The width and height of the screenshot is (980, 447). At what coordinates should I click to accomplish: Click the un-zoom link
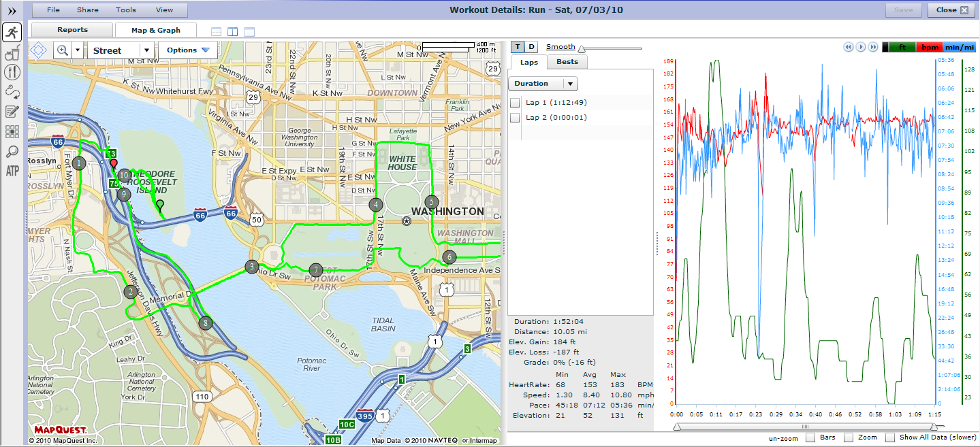point(783,437)
